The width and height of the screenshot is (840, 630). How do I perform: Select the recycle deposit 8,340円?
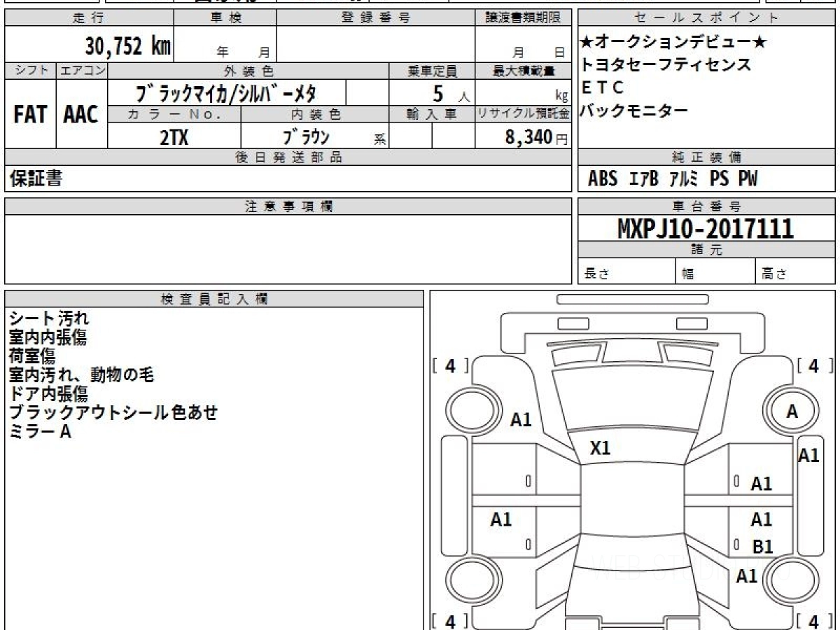(x=537, y=137)
